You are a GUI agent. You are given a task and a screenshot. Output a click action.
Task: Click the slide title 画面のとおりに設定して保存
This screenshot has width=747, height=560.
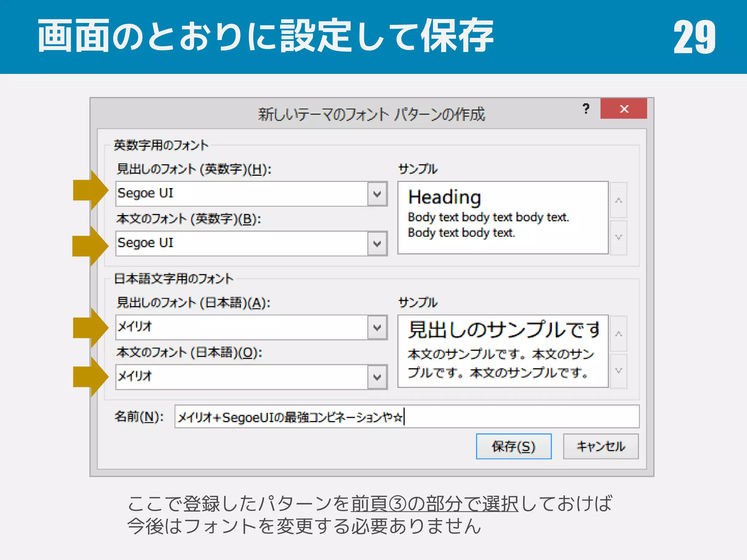[x=266, y=36]
